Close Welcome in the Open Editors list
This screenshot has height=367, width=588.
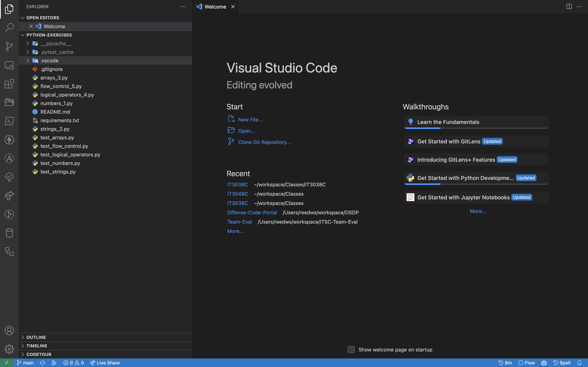(x=31, y=26)
